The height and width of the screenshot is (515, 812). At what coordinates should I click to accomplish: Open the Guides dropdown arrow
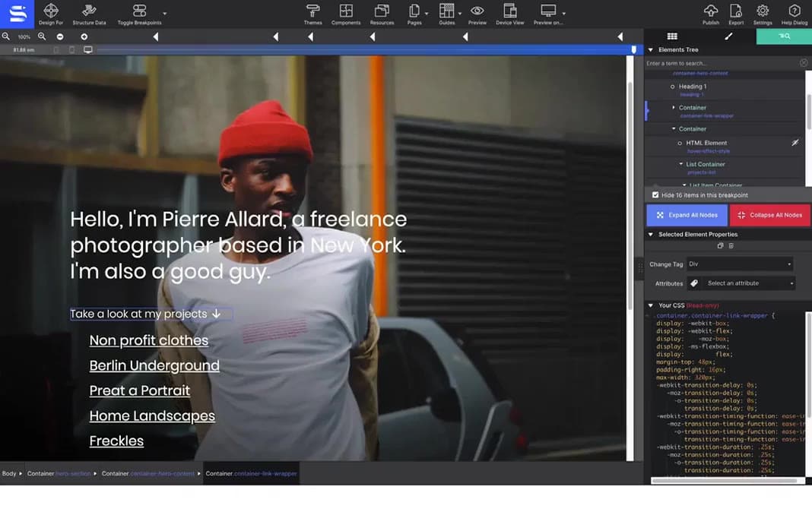tap(459, 14)
